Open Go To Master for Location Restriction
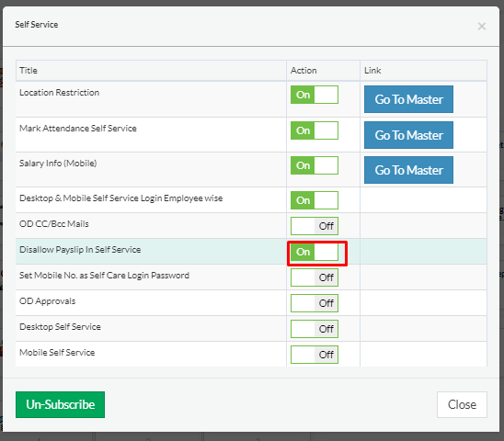 coord(408,99)
